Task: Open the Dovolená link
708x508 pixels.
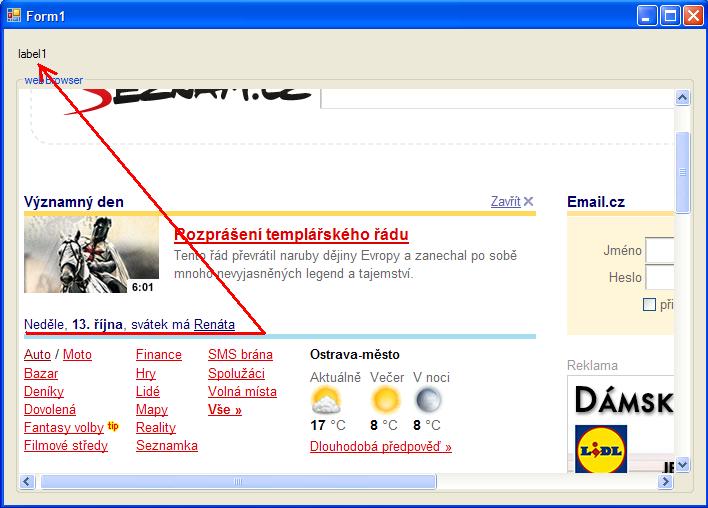Action: (50, 410)
